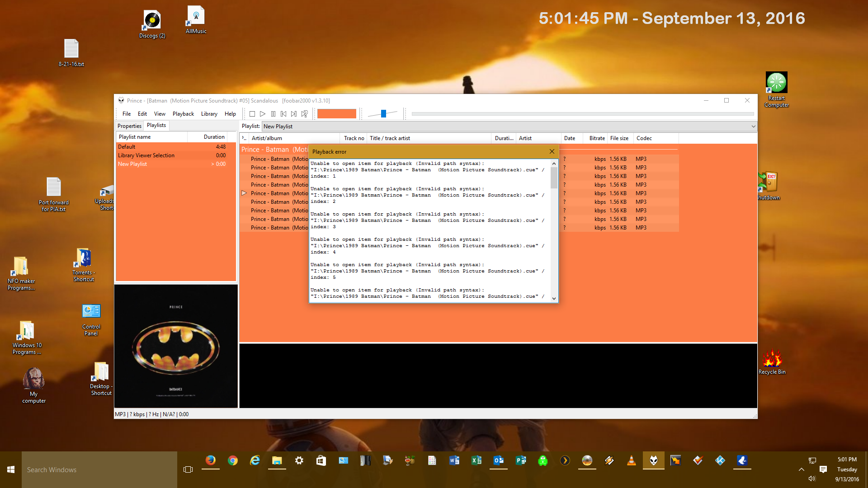Open the Discogs (2) desktop shortcut
The width and height of the screenshot is (868, 488).
click(x=152, y=24)
